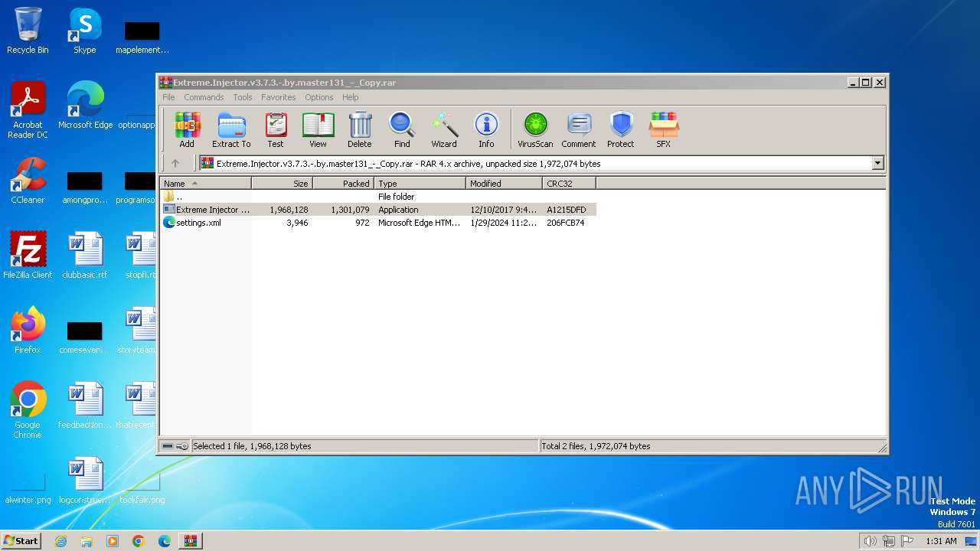The width and height of the screenshot is (980, 551).
Task: Open the Tools menu
Action: pos(243,97)
